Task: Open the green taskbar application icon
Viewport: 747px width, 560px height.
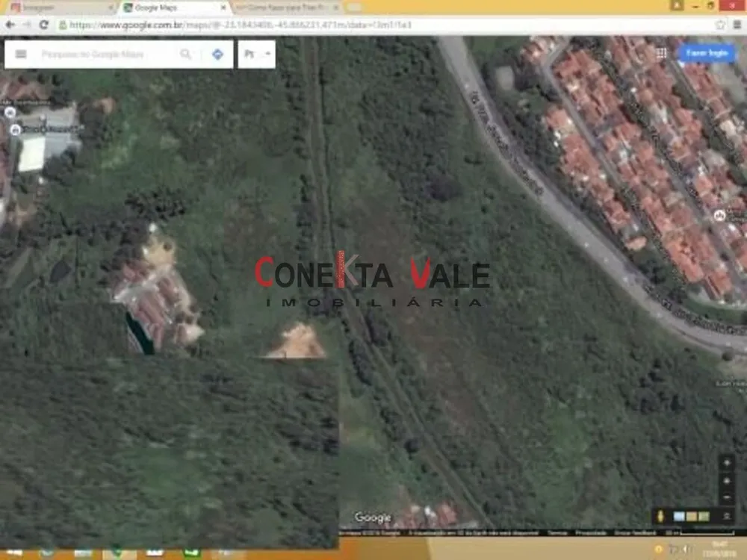Action: (x=191, y=553)
